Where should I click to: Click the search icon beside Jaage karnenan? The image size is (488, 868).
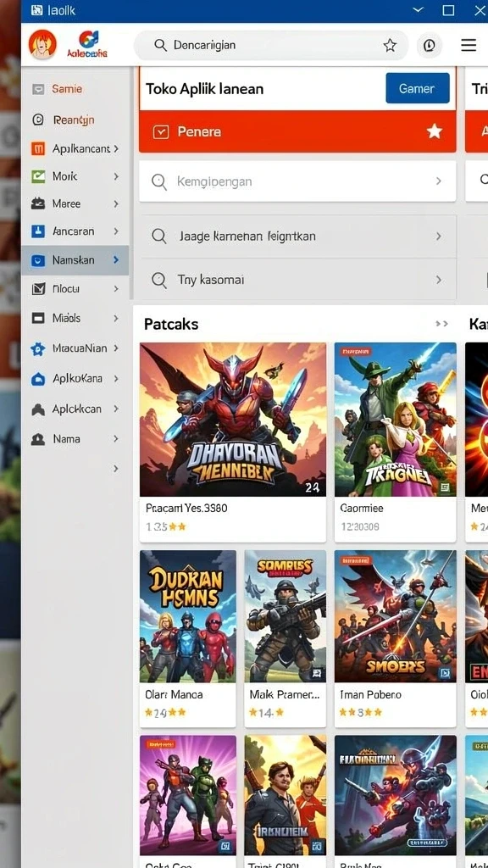(159, 237)
